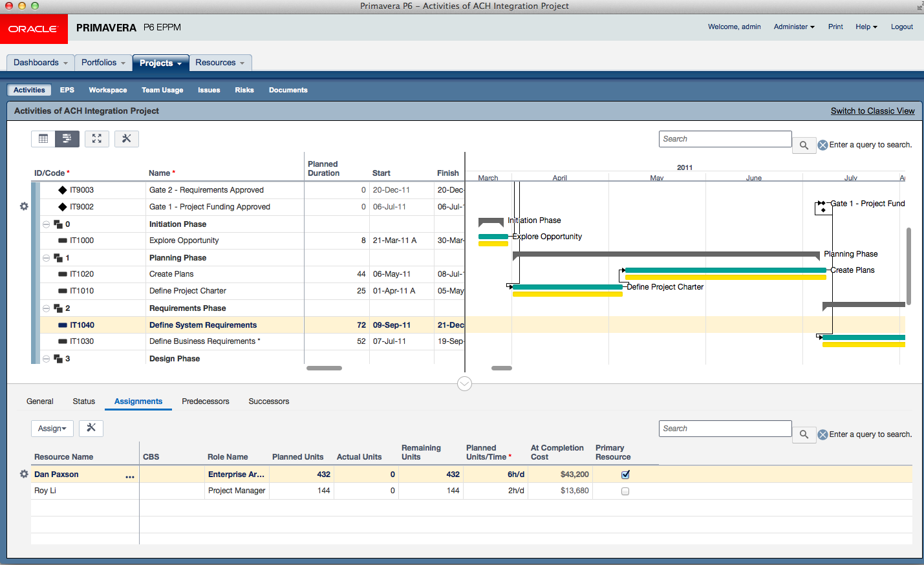Select the Gantt chart view icon

pyautogui.click(x=67, y=138)
